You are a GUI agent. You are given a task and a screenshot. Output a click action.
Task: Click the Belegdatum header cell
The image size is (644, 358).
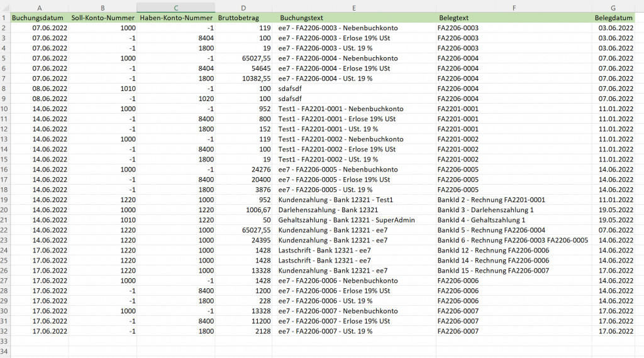click(x=614, y=18)
